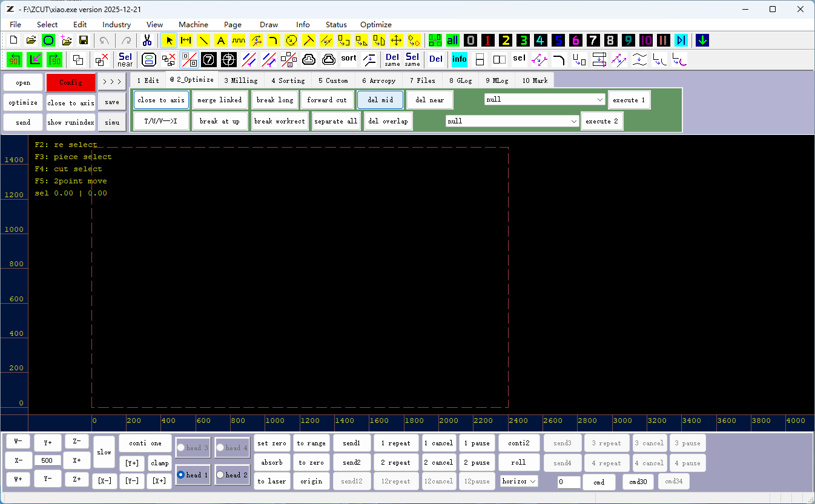Switch to the 4 Sorting tab
815x504 pixels.
click(x=288, y=80)
